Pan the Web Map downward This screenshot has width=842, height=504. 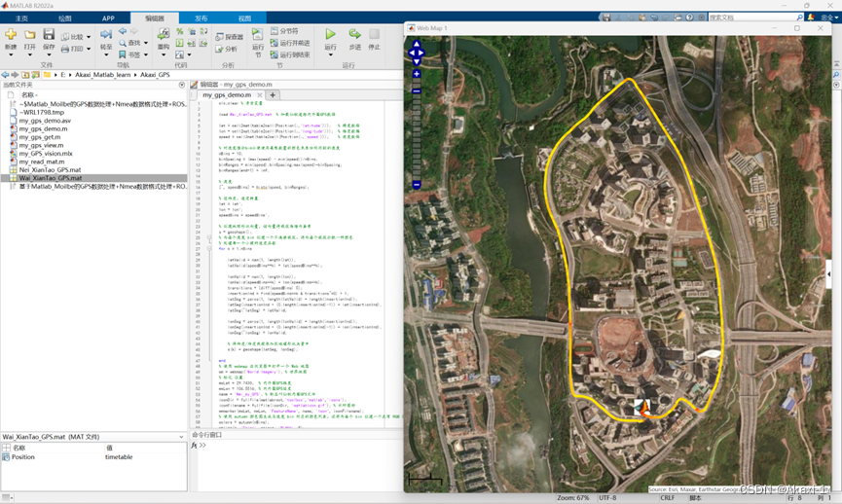coord(417,61)
